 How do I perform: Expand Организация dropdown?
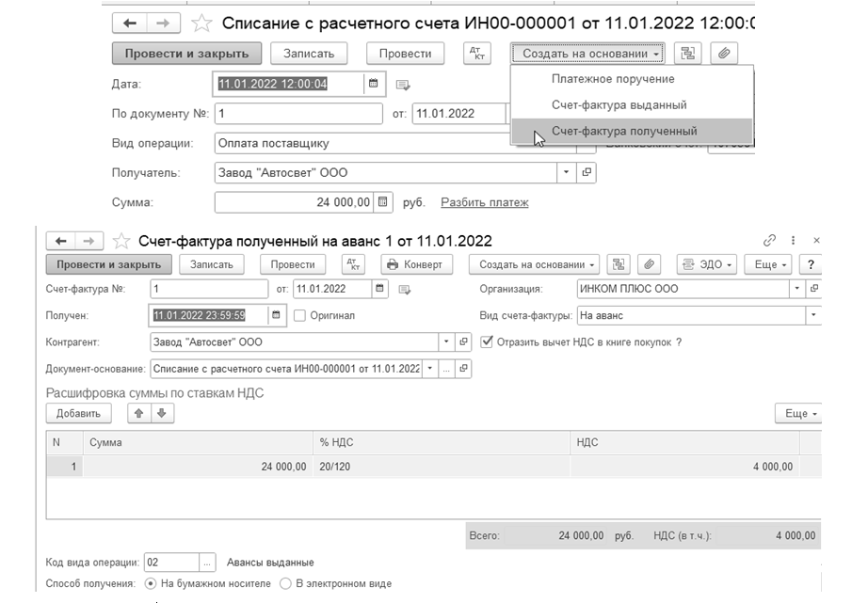[796, 288]
